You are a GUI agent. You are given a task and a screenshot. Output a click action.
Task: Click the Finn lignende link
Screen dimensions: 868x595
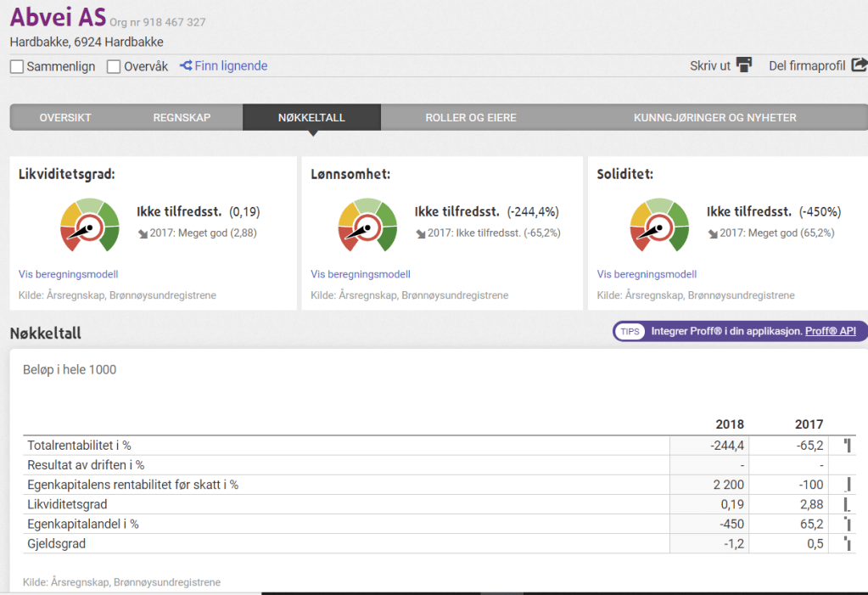(231, 65)
